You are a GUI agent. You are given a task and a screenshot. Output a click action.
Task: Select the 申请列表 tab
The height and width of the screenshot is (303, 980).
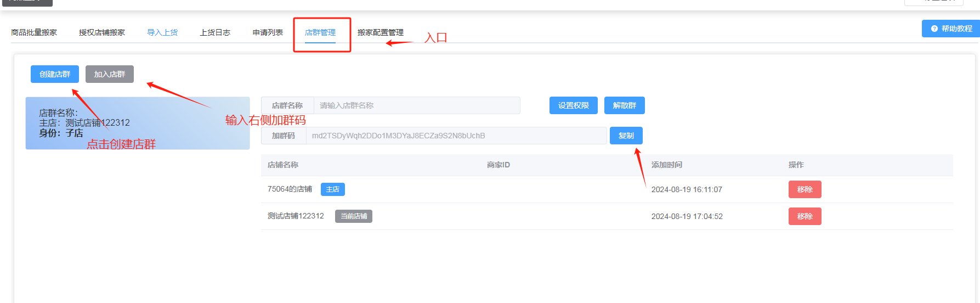268,32
